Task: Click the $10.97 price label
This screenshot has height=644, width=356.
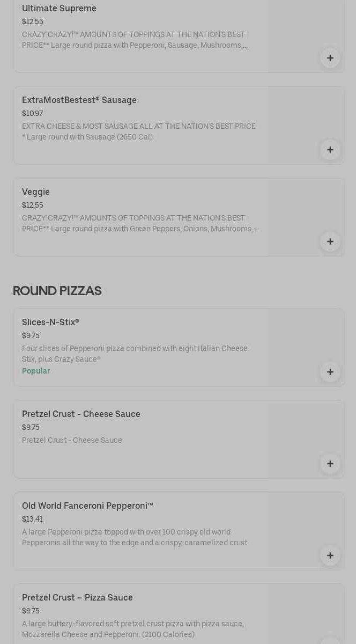Action: point(32,113)
